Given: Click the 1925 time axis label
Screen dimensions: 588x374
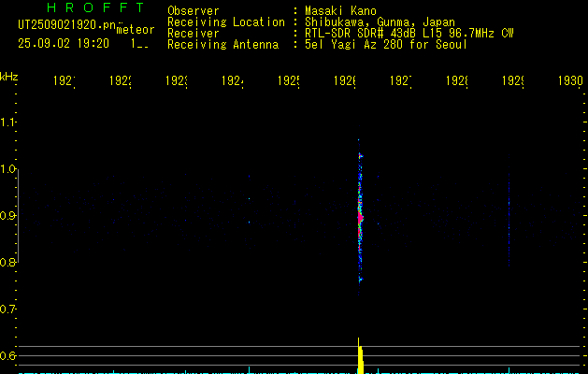Looking at the screenshot, I should (288, 81).
